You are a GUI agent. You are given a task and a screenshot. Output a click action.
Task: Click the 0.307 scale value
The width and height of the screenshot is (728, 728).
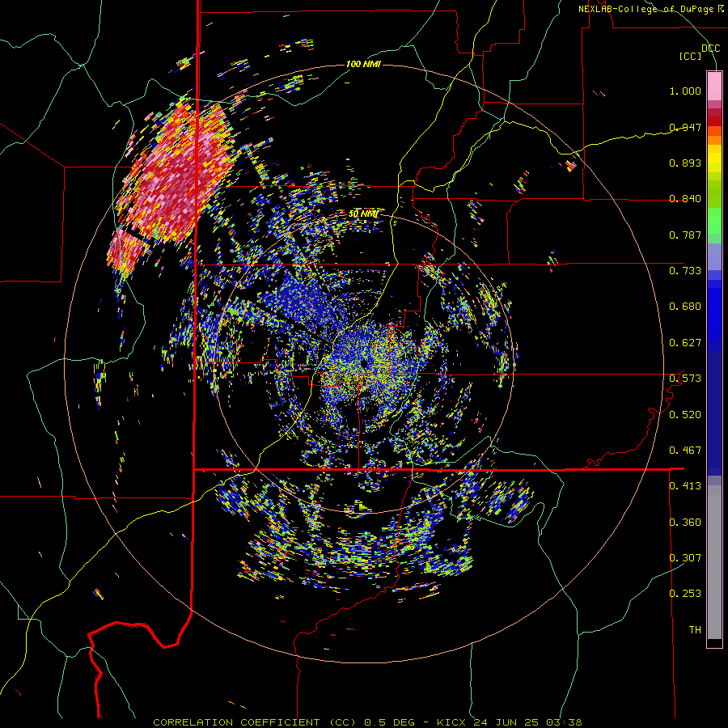coord(685,557)
